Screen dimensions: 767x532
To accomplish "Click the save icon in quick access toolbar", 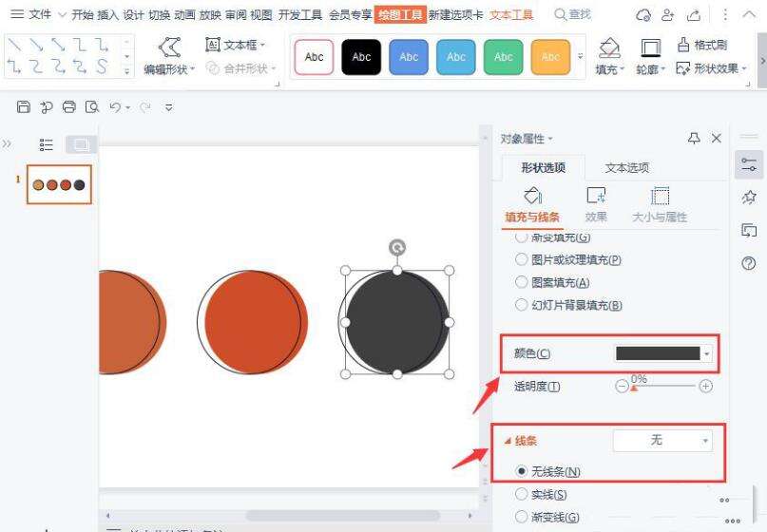I will click(24, 107).
